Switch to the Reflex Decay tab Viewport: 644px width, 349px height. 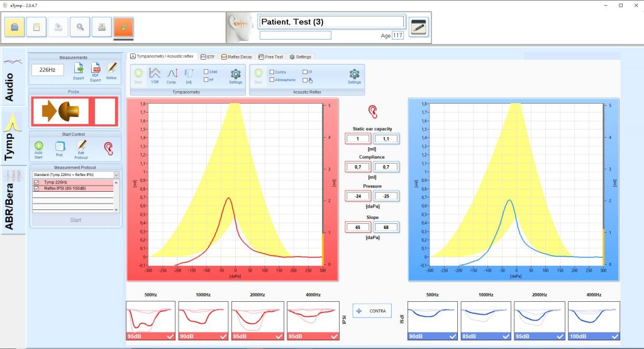click(x=236, y=57)
